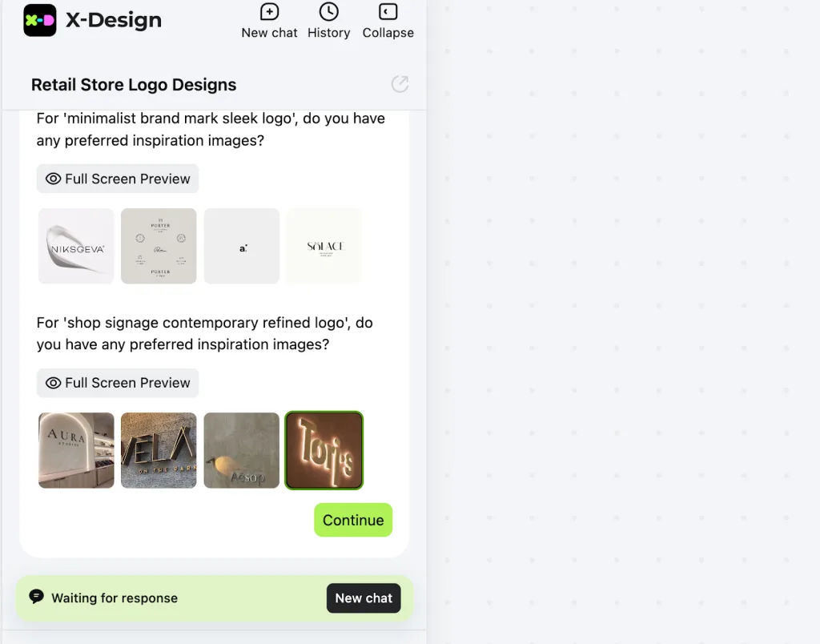Viewport: 820px width, 644px height.
Task: Open Full Screen Preview for minimalist logos
Action: pyautogui.click(x=118, y=179)
